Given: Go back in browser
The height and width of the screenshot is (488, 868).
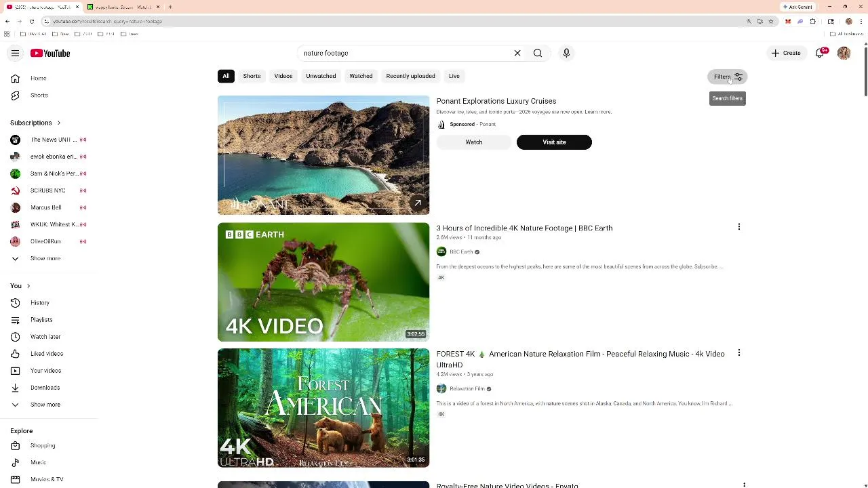Looking at the screenshot, I should click(7, 21).
